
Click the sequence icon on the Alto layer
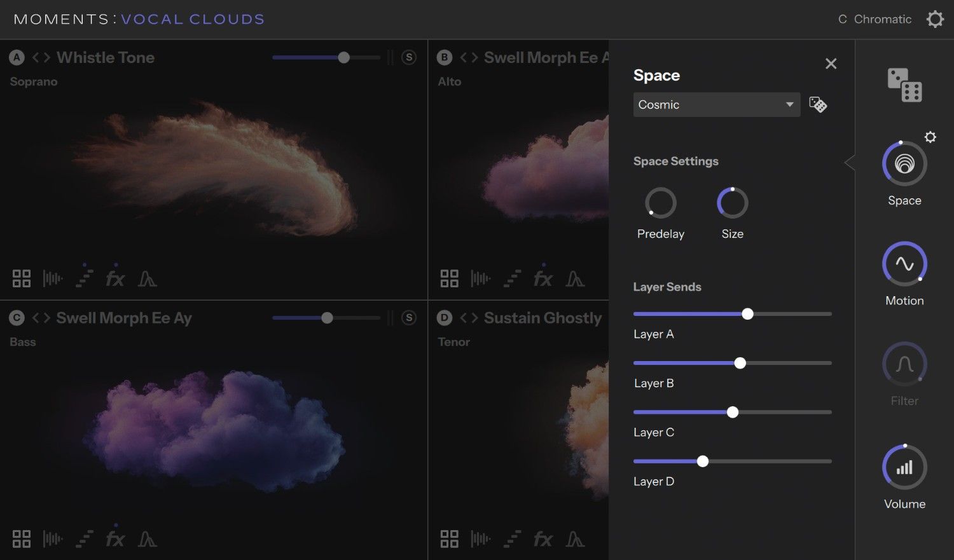tap(512, 278)
